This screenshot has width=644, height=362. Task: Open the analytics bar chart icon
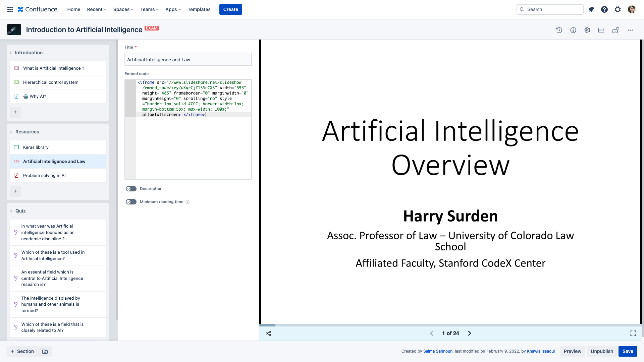click(x=601, y=30)
